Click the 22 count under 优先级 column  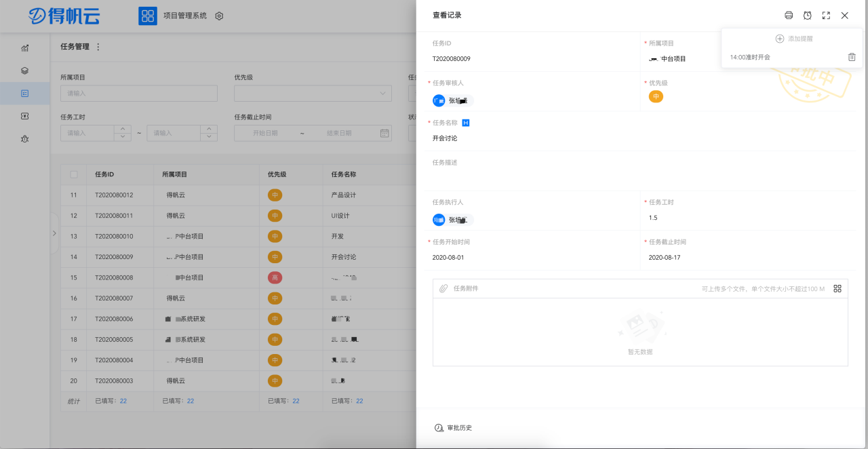coord(296,401)
